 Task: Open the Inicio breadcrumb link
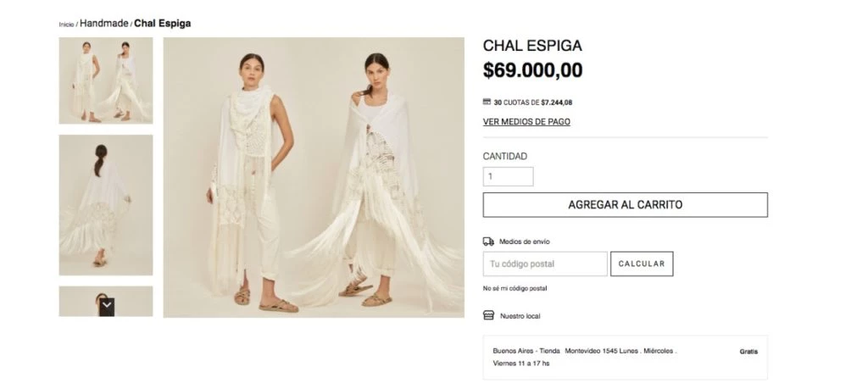click(x=66, y=25)
